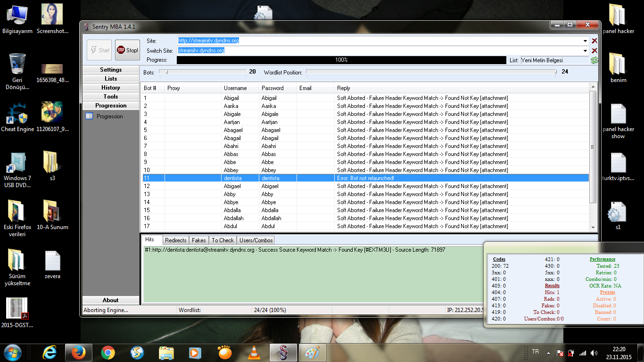The width and height of the screenshot is (644, 362).
Task: Expand the Settings sidebar section
Action: (111, 70)
